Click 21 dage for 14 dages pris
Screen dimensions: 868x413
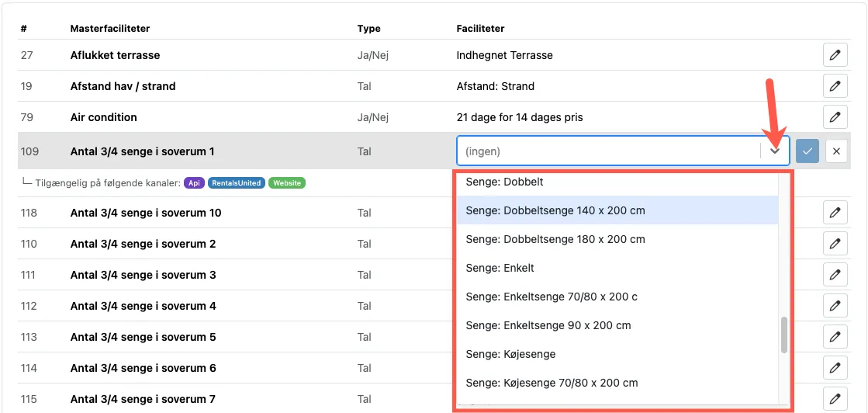pos(520,117)
